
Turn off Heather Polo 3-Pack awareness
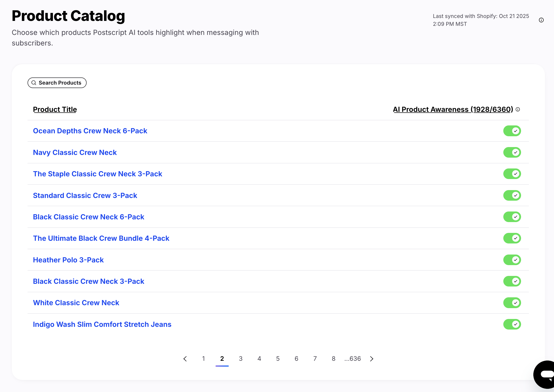tap(512, 260)
